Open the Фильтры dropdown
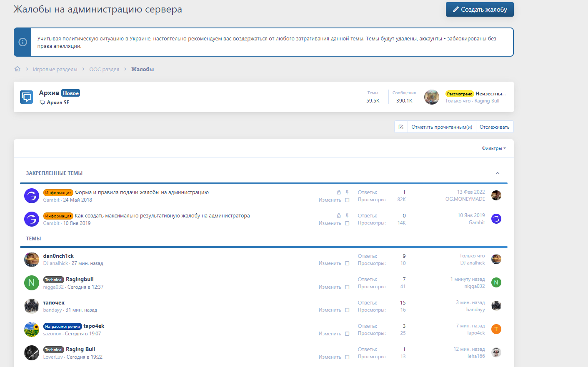588x367 pixels. pos(493,148)
